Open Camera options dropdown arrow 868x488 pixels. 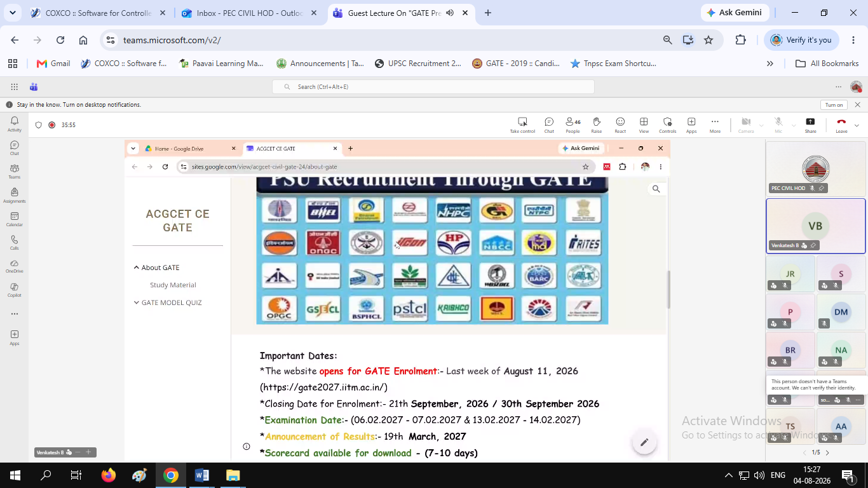[762, 125]
